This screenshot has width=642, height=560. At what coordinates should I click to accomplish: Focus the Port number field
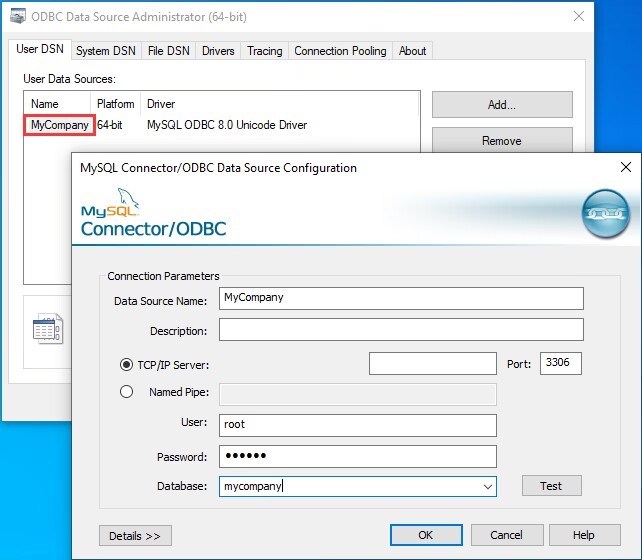(560, 364)
